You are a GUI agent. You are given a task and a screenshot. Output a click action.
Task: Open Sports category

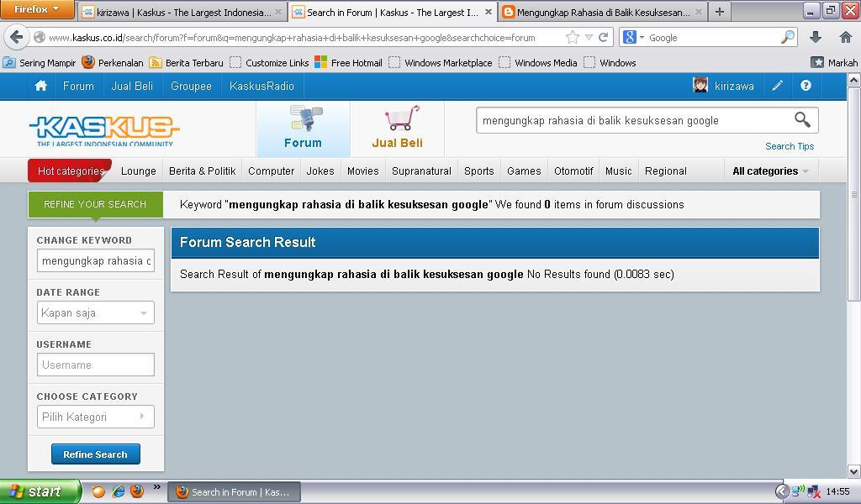pos(478,171)
